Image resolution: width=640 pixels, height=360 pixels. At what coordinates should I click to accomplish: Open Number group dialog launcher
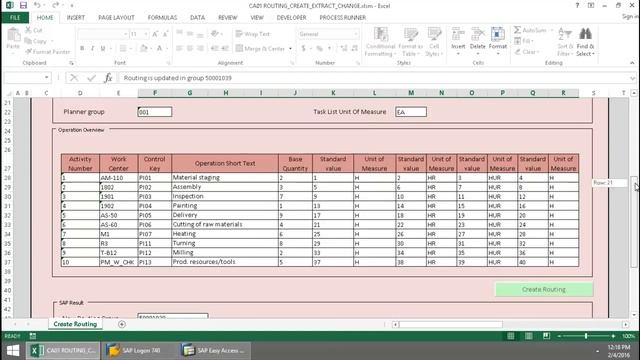358,63
